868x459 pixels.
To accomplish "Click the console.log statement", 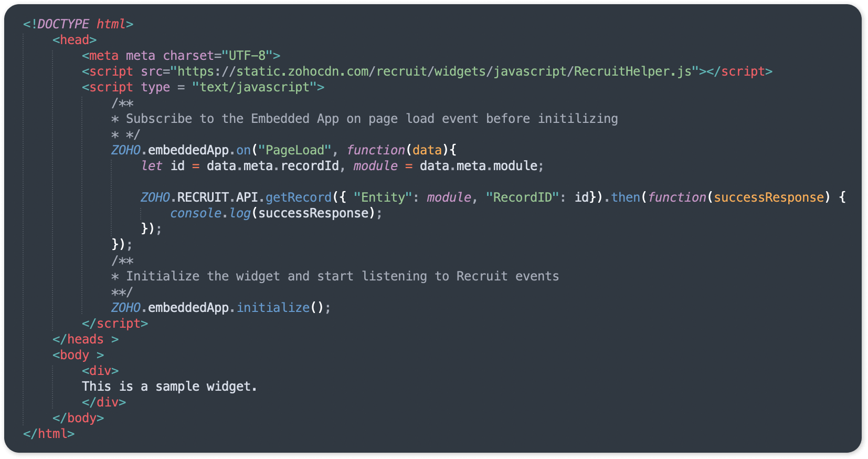I will [x=277, y=213].
